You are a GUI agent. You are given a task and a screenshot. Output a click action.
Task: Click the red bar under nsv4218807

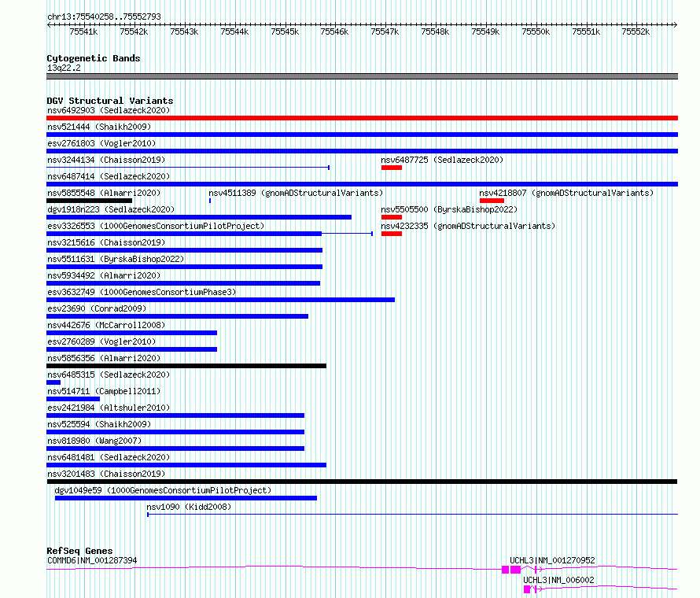(x=492, y=201)
